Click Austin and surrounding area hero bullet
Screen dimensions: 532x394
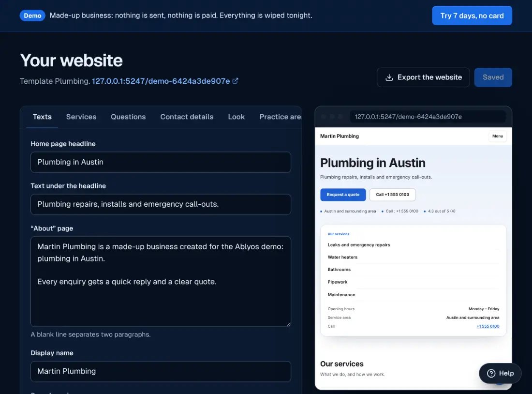click(x=350, y=211)
